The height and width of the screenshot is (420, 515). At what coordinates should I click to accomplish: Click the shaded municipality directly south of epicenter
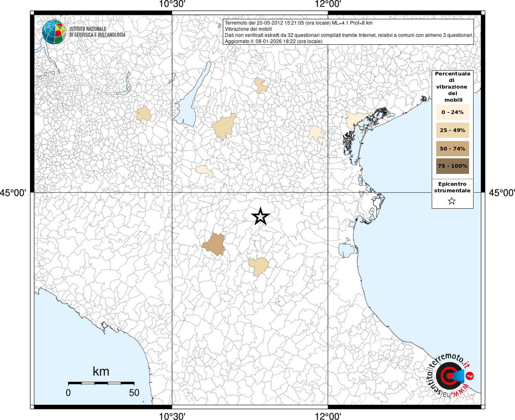(x=259, y=266)
